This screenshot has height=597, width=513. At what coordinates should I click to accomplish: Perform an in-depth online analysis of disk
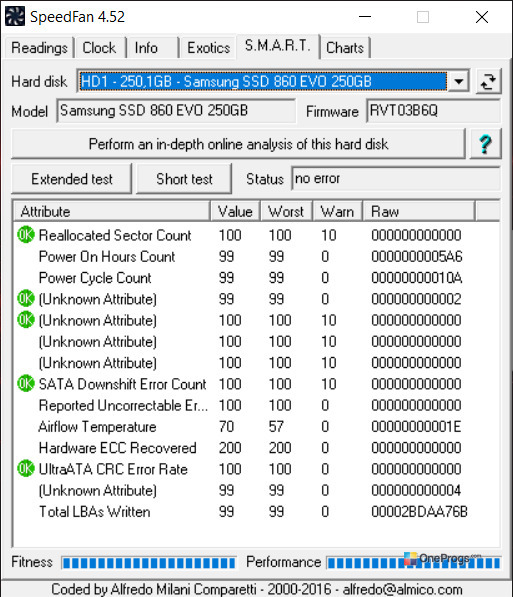(x=238, y=144)
